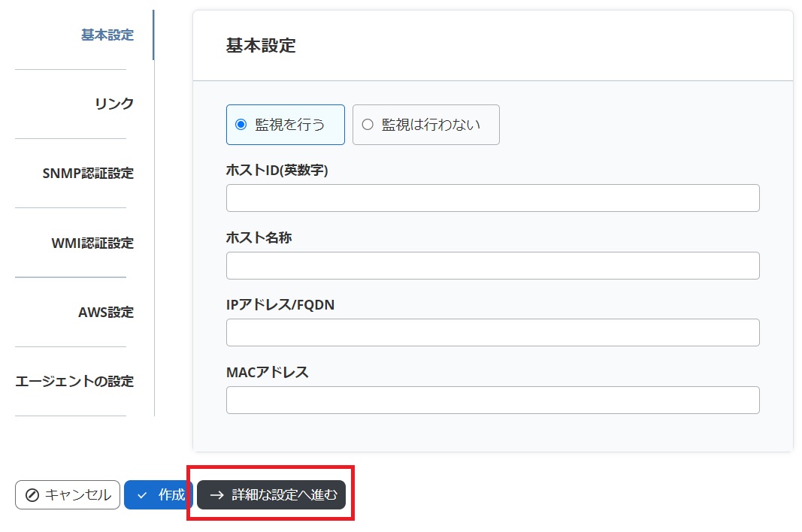This screenshot has width=802, height=532.
Task: Open the リンク settings section
Action: coord(114,103)
